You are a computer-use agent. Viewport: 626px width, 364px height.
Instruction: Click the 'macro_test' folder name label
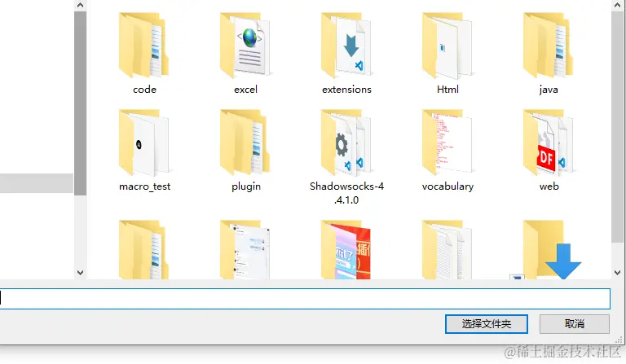144,186
